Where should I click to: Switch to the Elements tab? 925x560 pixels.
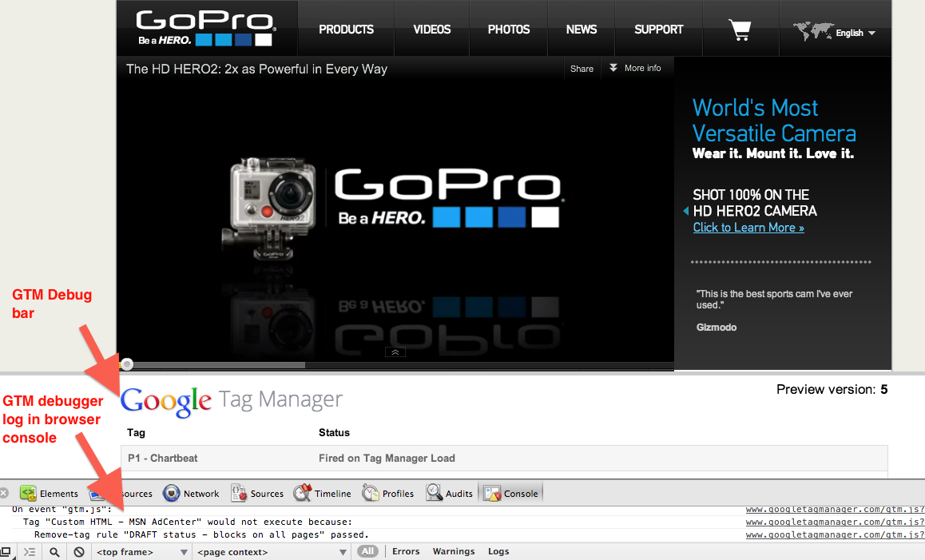point(49,494)
